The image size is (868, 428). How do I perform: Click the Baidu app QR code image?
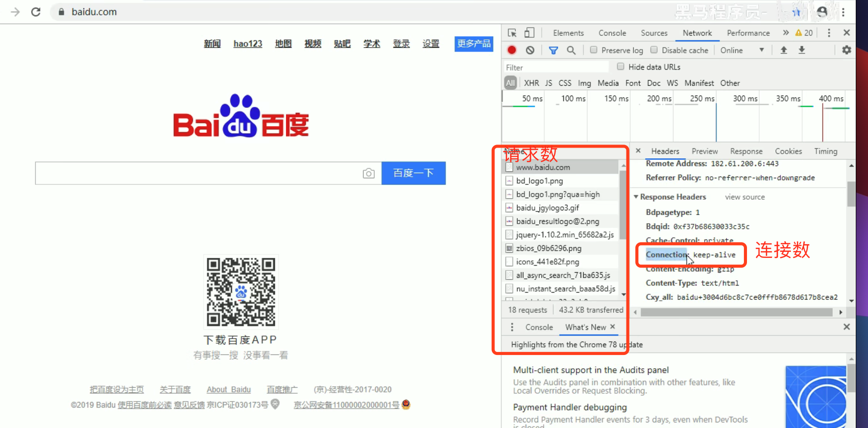click(241, 292)
